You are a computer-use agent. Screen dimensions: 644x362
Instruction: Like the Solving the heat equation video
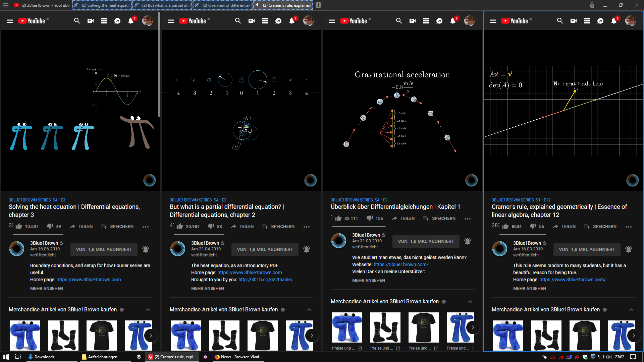pyautogui.click(x=19, y=227)
